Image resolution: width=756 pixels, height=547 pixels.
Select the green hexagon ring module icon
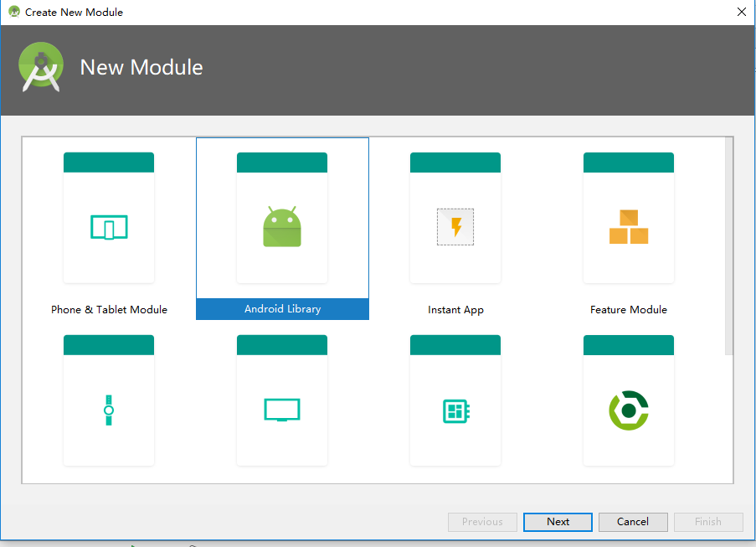[629, 410]
